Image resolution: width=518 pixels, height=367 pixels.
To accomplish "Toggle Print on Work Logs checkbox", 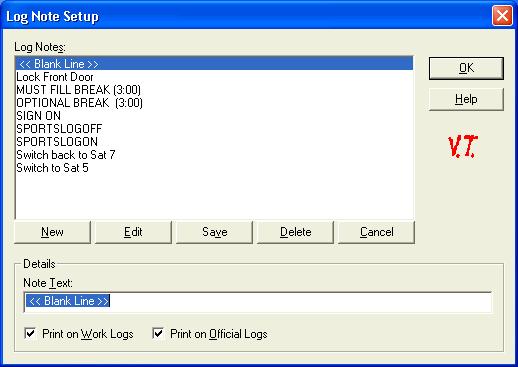I will click(30, 333).
